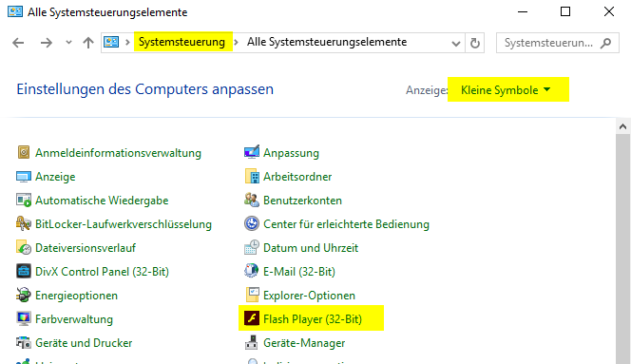
Task: Open the Flash Player (32-Bit) icon
Action: pos(252,319)
